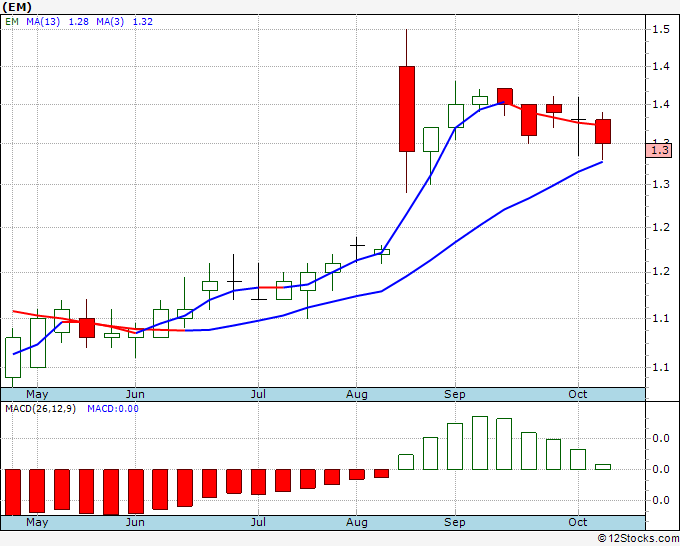Select Oct on the price chart axis
This screenshot has height=546, width=680.
pyautogui.click(x=578, y=394)
